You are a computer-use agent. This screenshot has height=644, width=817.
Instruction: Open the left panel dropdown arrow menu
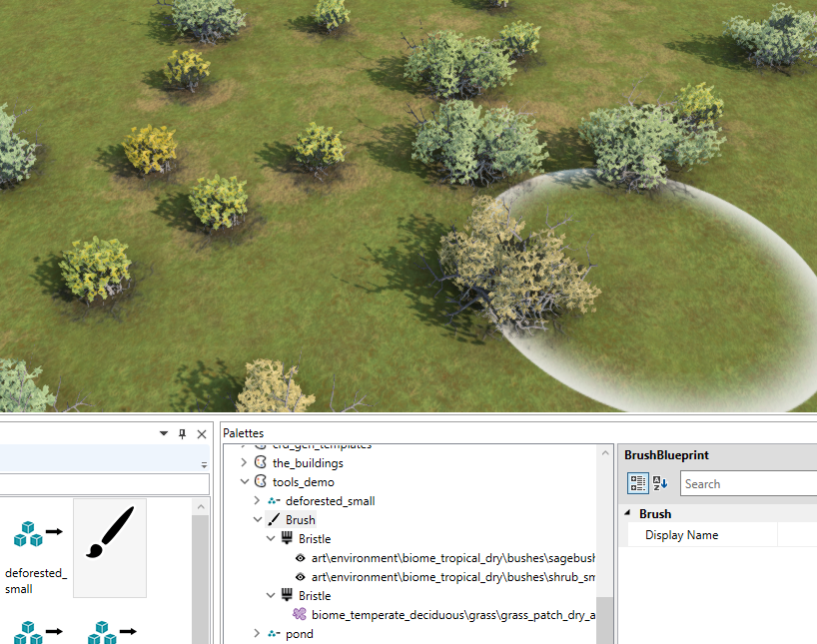pyautogui.click(x=164, y=433)
